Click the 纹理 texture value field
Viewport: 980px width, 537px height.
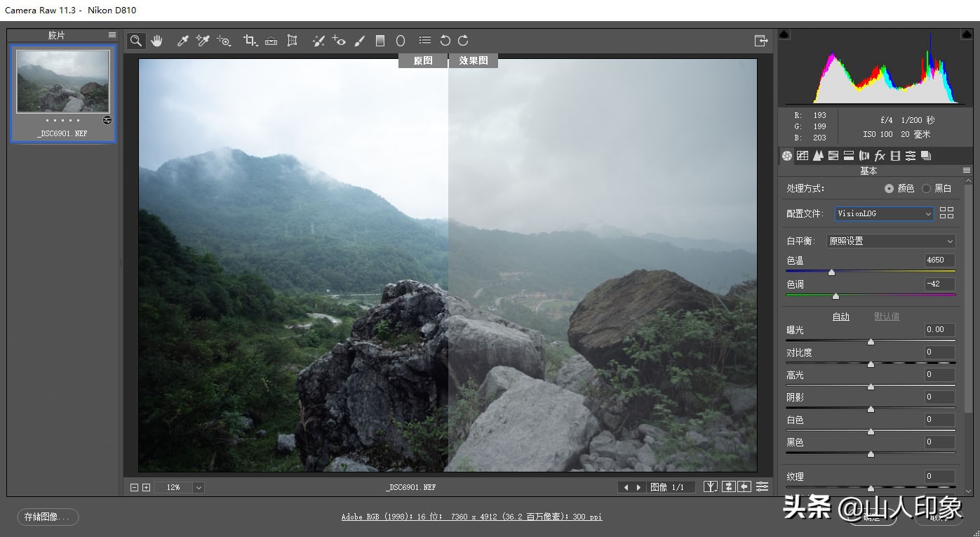point(940,476)
